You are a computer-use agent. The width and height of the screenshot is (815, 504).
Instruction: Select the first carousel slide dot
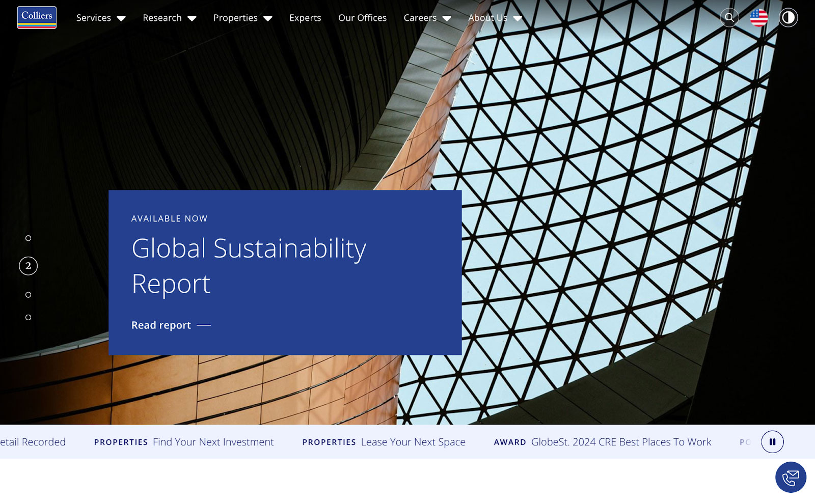coord(29,238)
